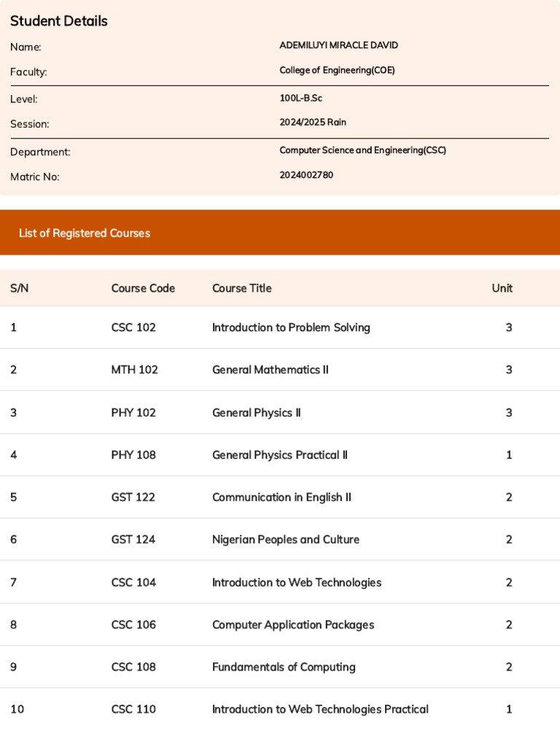The height and width of the screenshot is (747, 560).
Task: Click the unit value in CSC 110 row
Action: pos(509,709)
